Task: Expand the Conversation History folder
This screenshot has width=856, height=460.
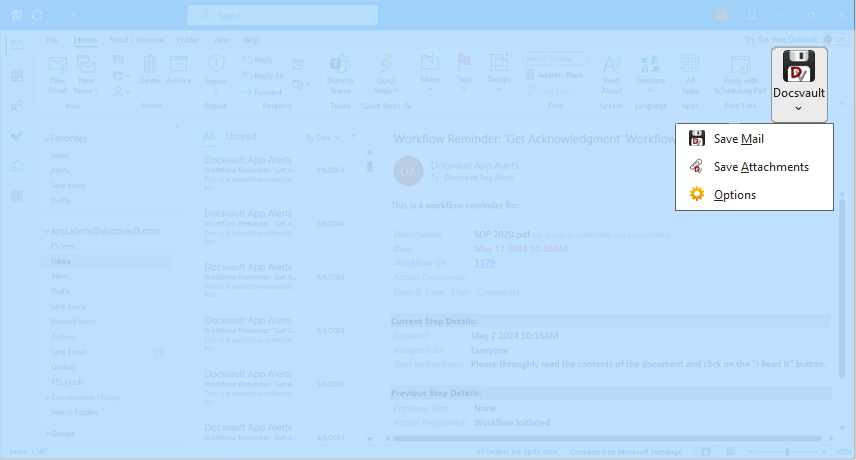Action: point(46,397)
